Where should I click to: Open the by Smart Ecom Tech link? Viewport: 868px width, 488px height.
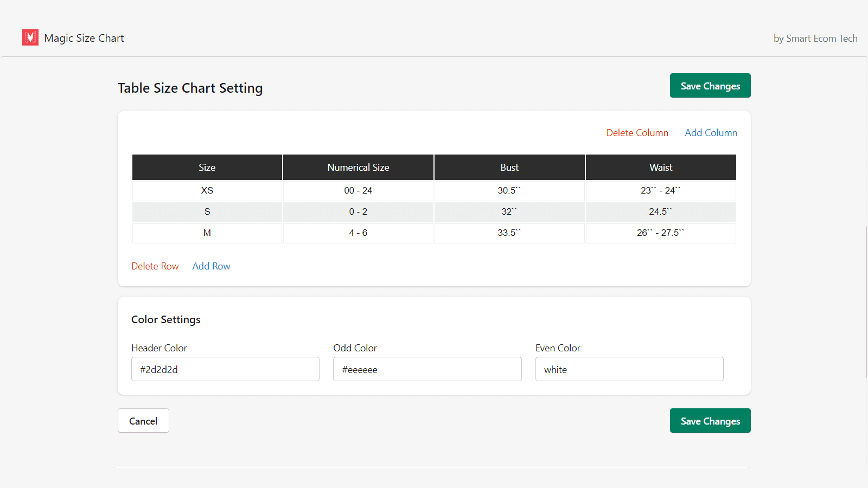tap(815, 38)
